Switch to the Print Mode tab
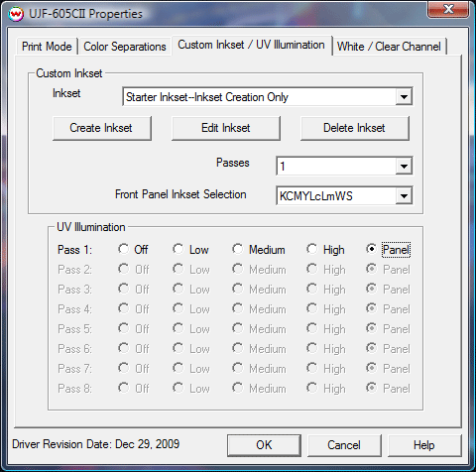The image size is (476, 472). (47, 47)
